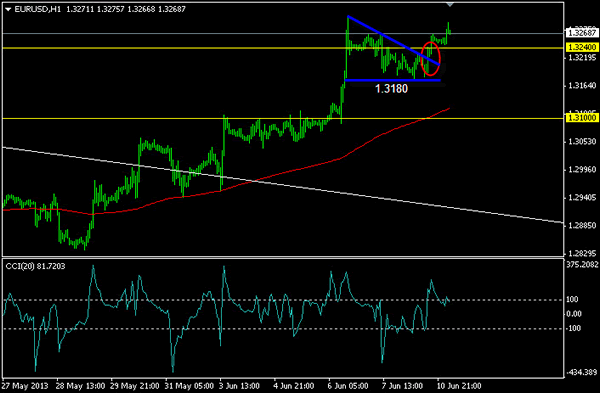Click the 27 May 2013 date label
Screen dimensions: 600x393
(x=25, y=386)
